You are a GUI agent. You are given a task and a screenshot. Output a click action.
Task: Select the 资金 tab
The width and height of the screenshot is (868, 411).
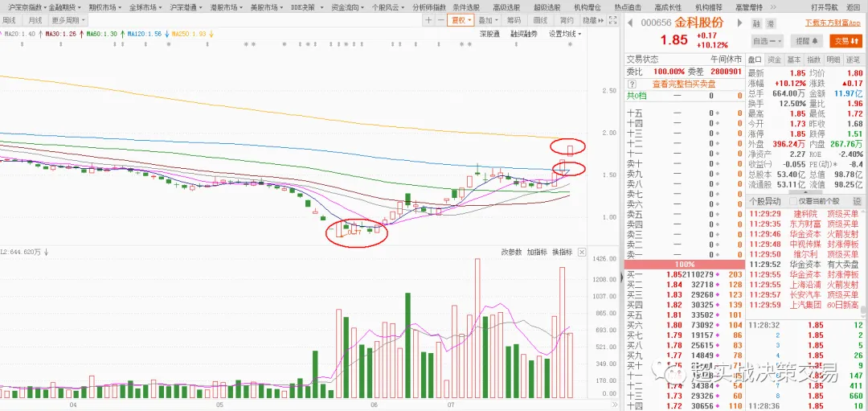(775, 60)
